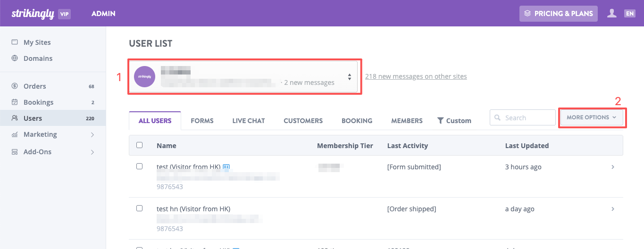Viewport: 644px width, 249px height.
Task: Check the box for test (Visitor from HK)
Action: [139, 166]
